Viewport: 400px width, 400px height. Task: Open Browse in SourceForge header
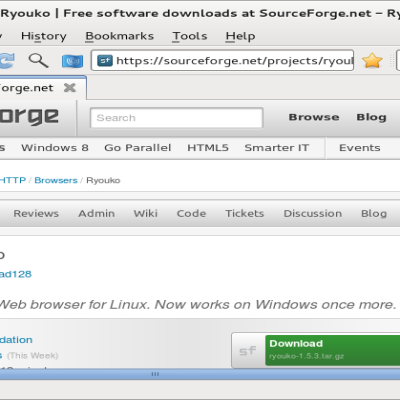click(314, 117)
